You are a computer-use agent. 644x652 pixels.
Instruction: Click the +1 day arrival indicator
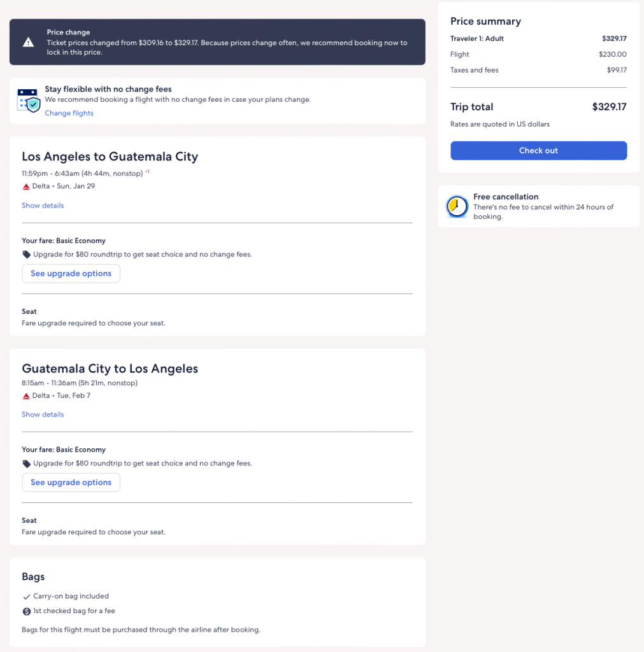pos(147,171)
